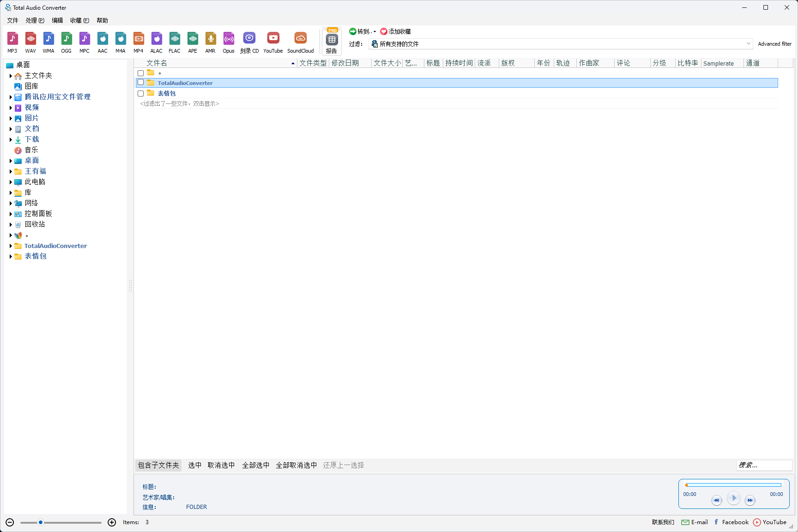Click the YouTube toolbar icon
The image size is (798, 532).
pos(273,42)
